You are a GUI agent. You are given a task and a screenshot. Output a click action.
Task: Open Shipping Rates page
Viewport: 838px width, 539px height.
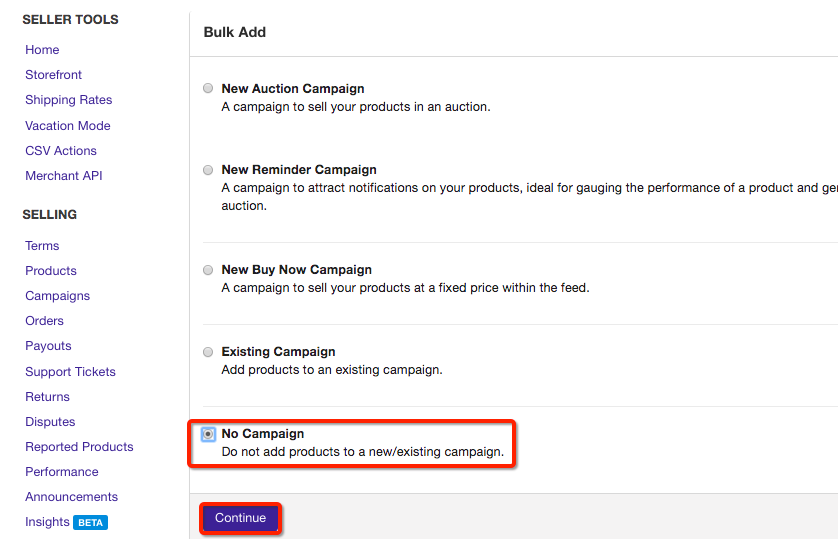tap(69, 100)
